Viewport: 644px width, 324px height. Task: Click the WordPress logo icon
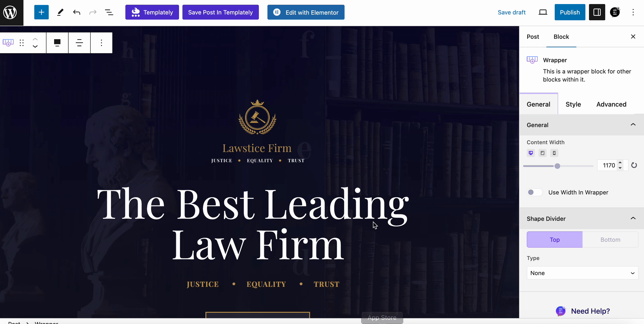(x=11, y=12)
